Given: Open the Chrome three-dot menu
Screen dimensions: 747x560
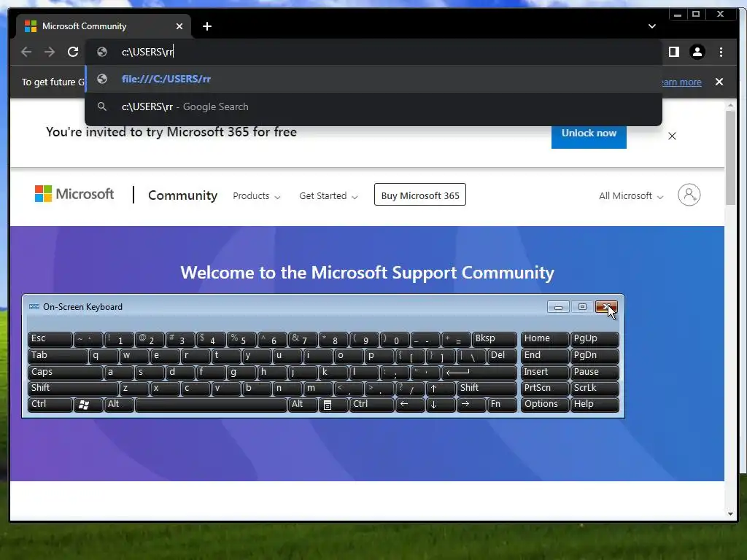Looking at the screenshot, I should 721,52.
